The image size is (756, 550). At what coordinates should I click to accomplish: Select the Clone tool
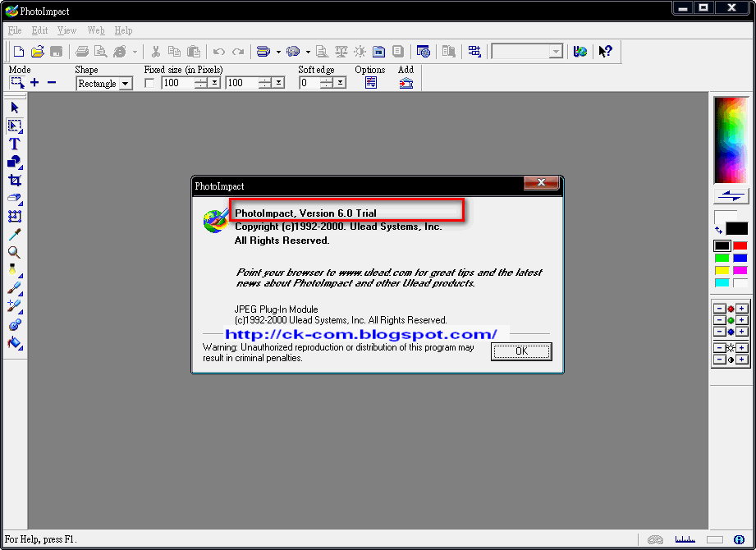[x=15, y=325]
